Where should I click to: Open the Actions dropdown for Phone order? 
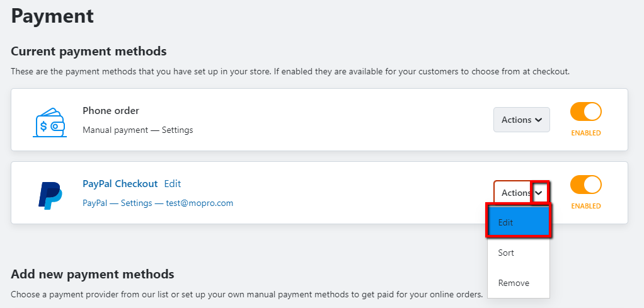click(522, 120)
